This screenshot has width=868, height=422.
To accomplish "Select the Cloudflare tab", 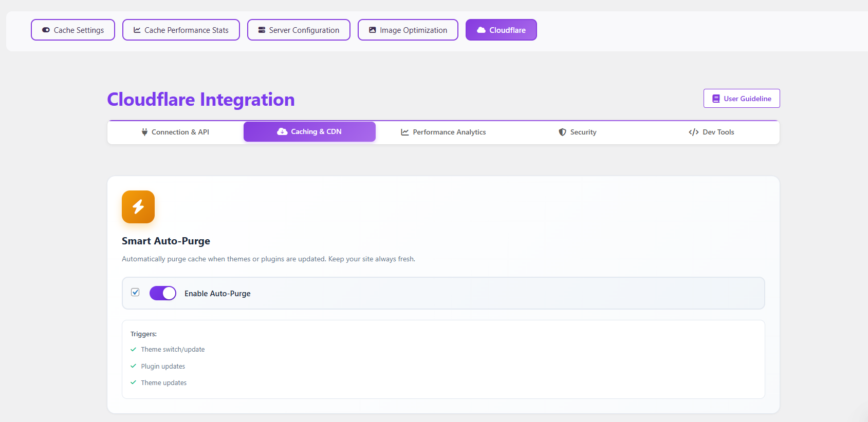I will click(x=501, y=30).
